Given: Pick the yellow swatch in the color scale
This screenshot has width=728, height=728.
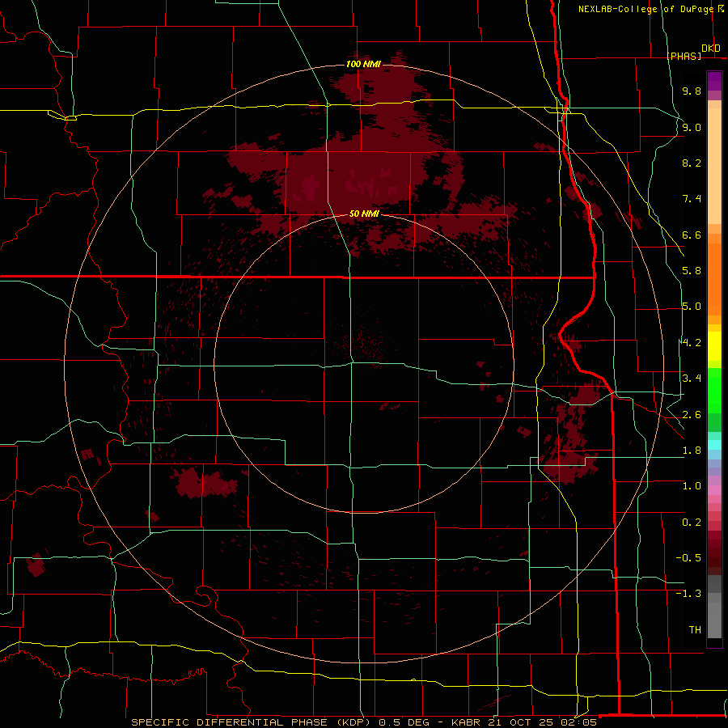Looking at the screenshot, I should pos(714,346).
